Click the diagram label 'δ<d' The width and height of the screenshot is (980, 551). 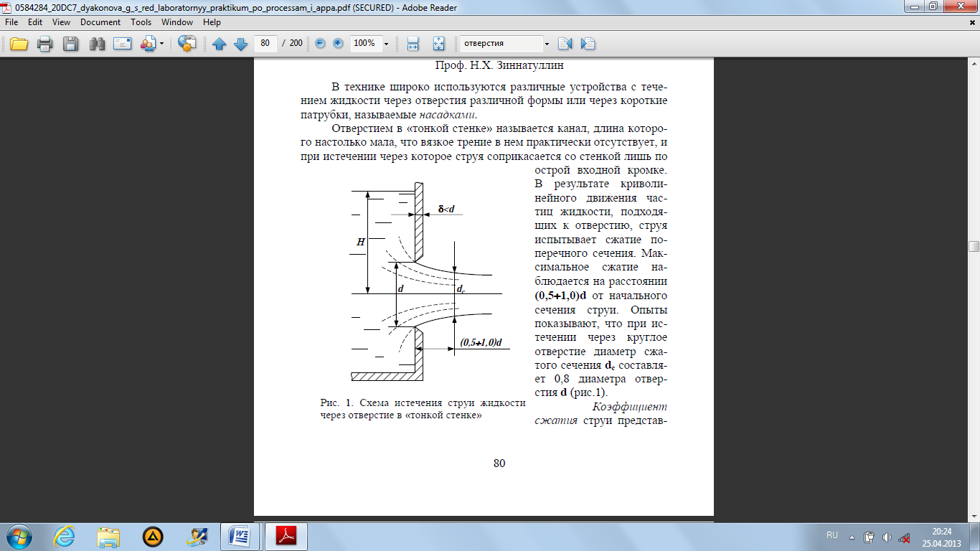point(446,209)
